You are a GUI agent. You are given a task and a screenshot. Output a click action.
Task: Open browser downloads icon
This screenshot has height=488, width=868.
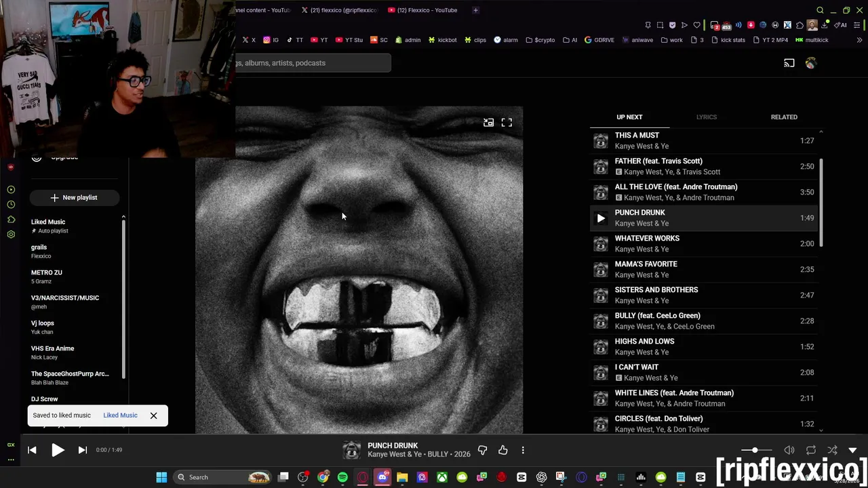pyautogui.click(x=825, y=25)
